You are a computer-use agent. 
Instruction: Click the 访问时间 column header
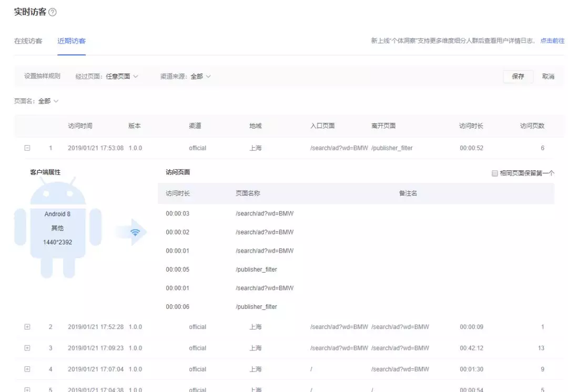pos(80,126)
